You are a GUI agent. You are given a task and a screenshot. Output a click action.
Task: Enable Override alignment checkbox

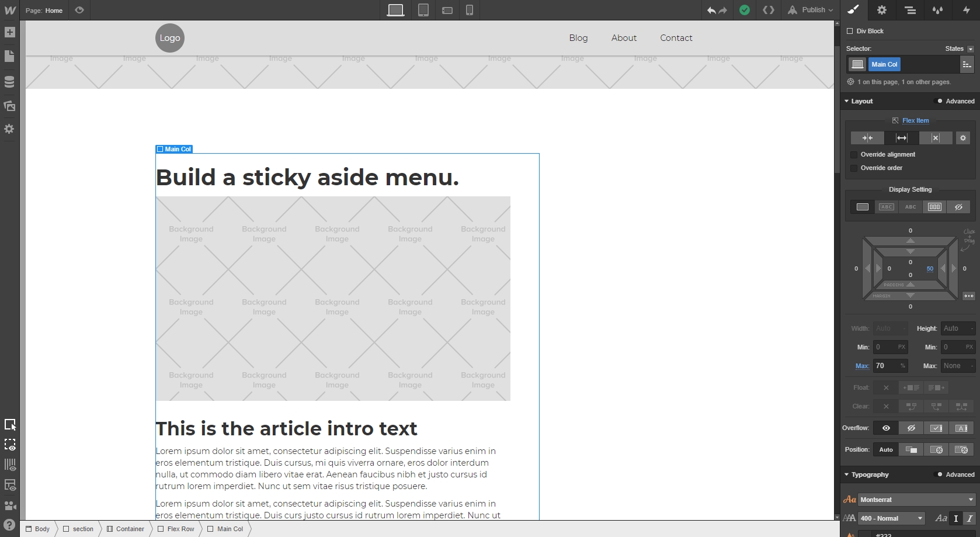853,154
